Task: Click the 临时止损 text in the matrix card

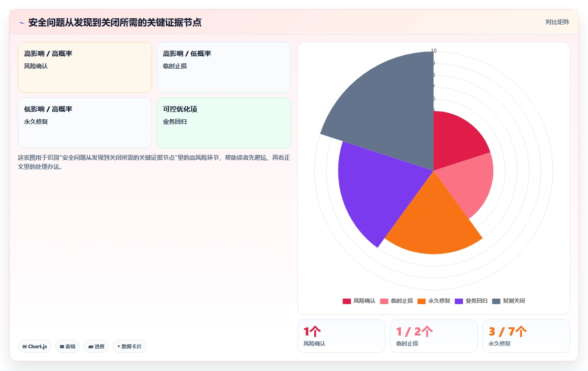Action: [x=175, y=66]
